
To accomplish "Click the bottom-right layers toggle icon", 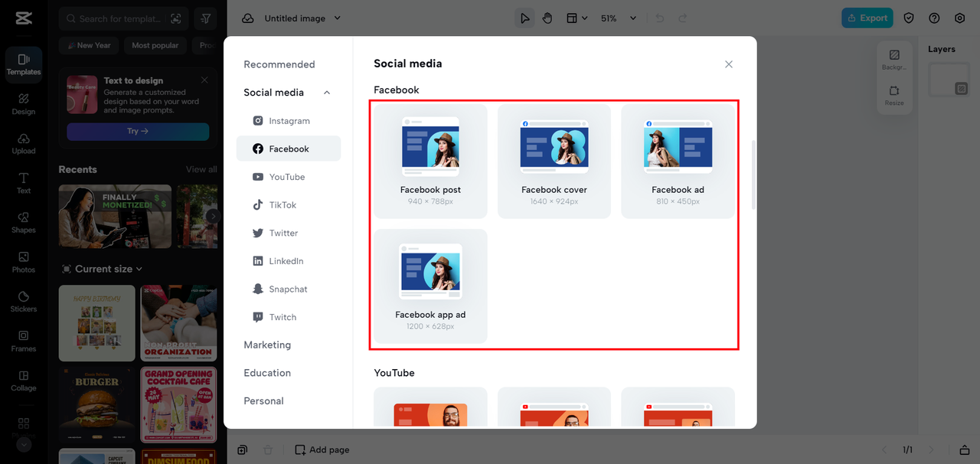I will point(964,449).
